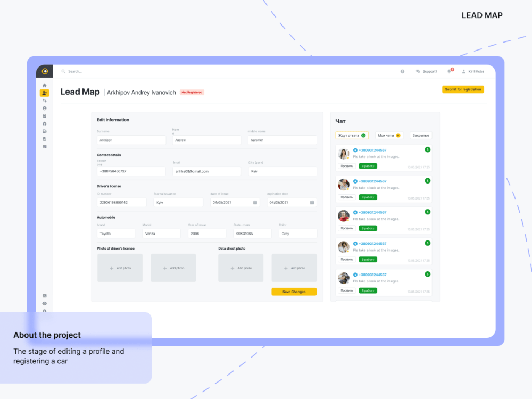Click Submit for registration button
Viewport: 532px width, 399px height.
463,89
